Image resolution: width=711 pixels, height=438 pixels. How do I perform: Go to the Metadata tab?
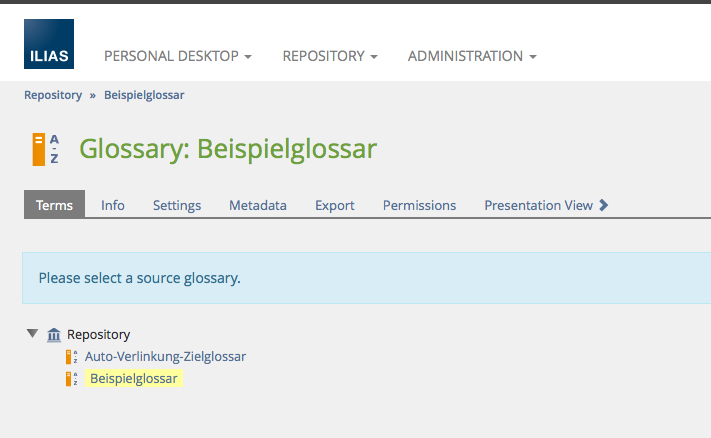pos(258,205)
